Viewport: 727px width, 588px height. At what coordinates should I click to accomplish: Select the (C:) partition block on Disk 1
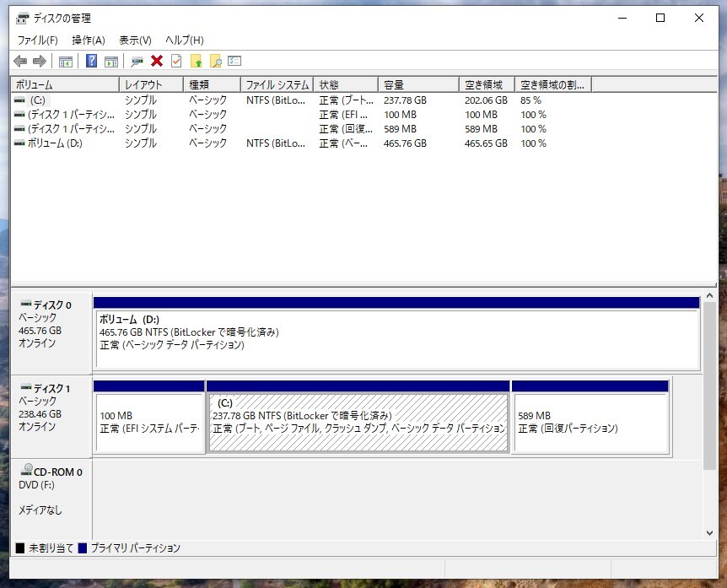(x=358, y=423)
